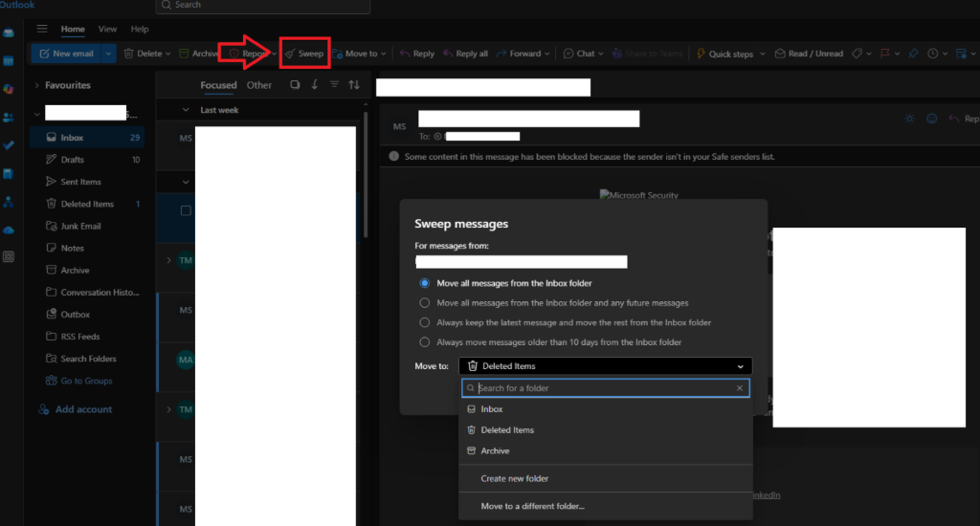Open the More apps grid icon
This screenshot has height=526, width=980.
tap(9, 256)
